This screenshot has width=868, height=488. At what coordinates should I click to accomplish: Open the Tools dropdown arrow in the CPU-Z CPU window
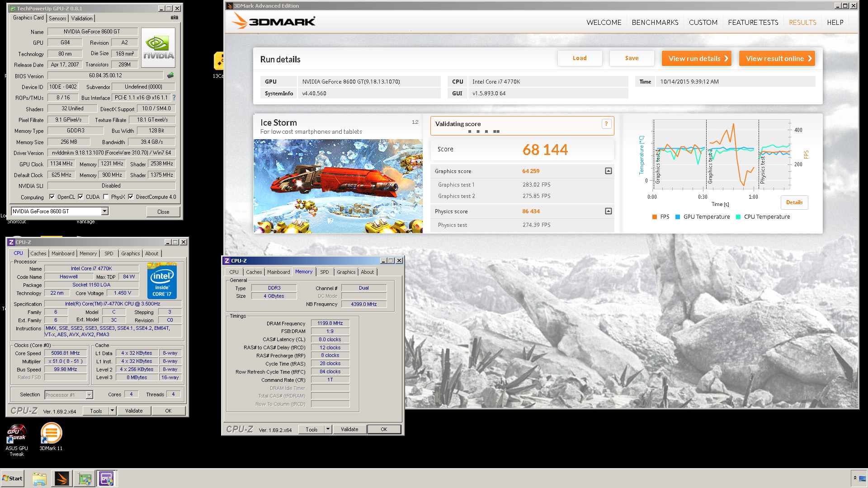(112, 411)
